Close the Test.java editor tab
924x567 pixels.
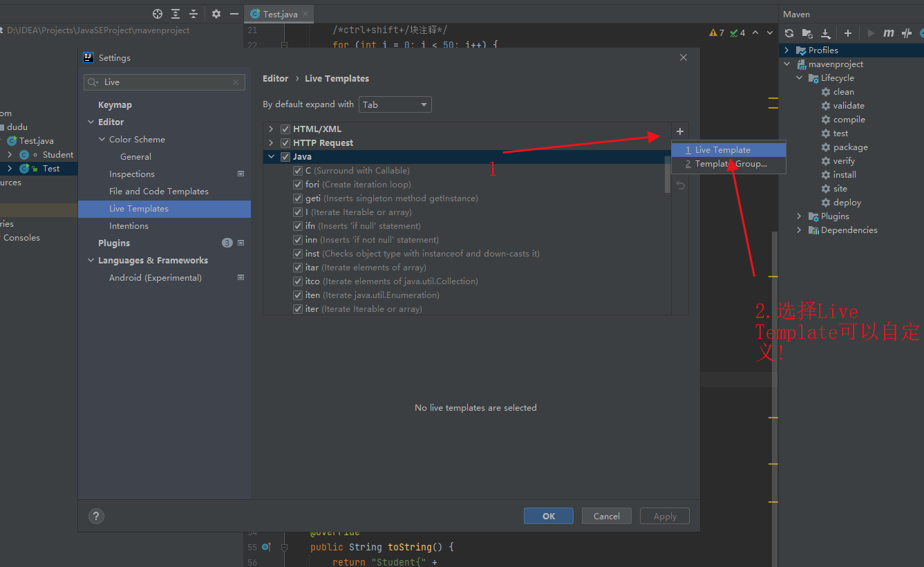point(305,14)
